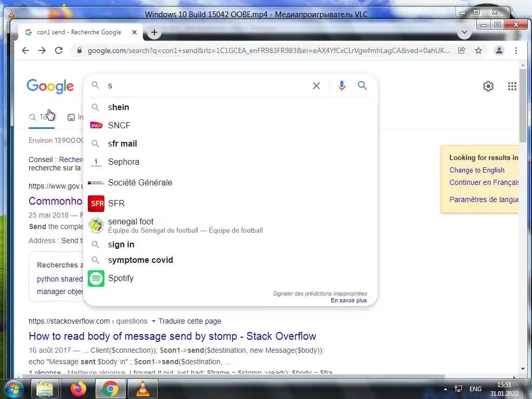Select the SFR suggestion with red logo
The image size is (532, 399).
[x=230, y=204]
